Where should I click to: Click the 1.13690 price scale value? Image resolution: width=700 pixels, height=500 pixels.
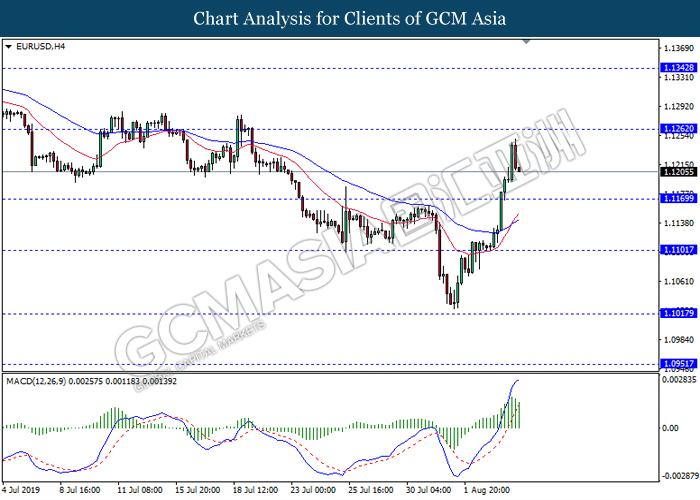tap(679, 48)
